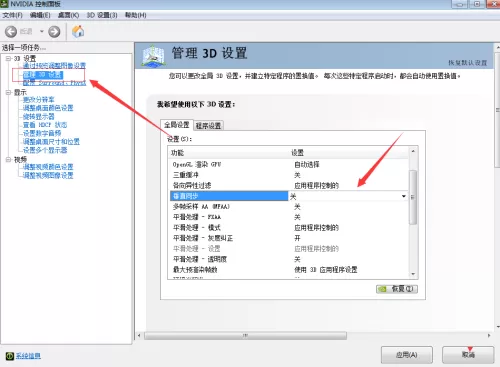This screenshot has height=367, width=500.
Task: Open 设置数字音频 in the task tree
Action: tap(42, 133)
